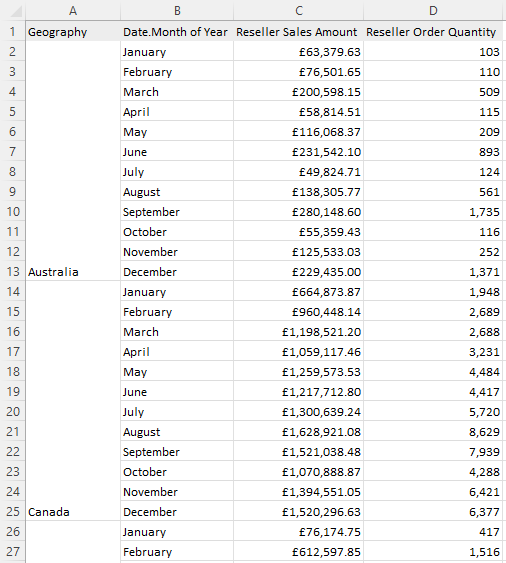Click the Reseller Order Quantity header

tap(433, 32)
